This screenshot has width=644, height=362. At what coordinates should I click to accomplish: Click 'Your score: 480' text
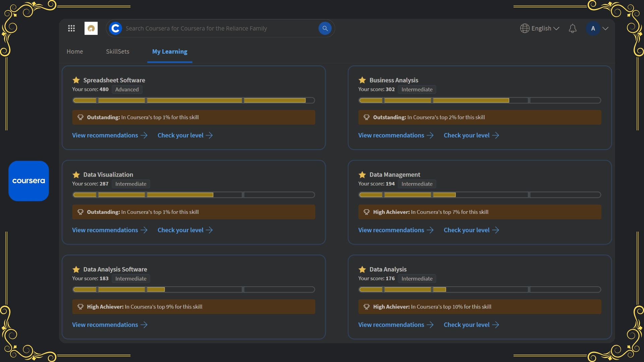90,89
